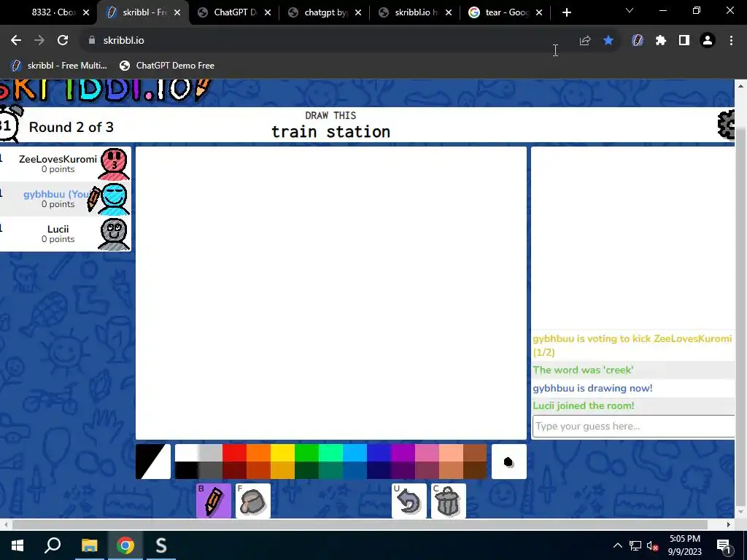Open Windows taskbar search
This screenshot has width=747, height=560.
coord(53,545)
